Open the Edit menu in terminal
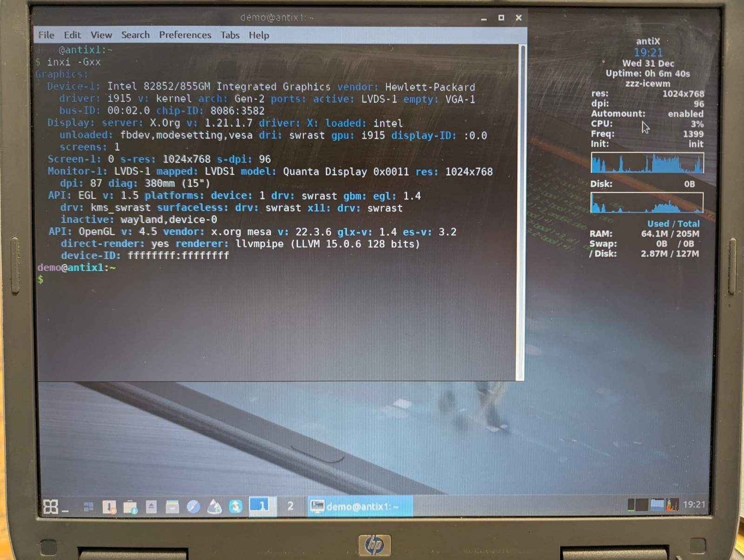Screen dimensions: 744x560 coord(72,35)
